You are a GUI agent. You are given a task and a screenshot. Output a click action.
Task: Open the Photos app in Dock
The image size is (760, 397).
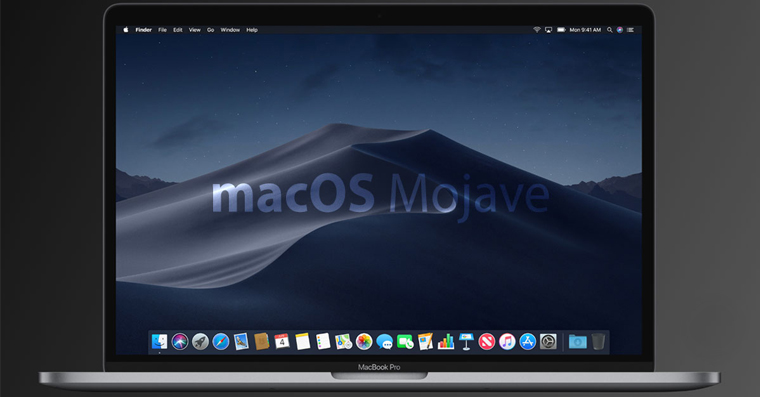(x=364, y=341)
